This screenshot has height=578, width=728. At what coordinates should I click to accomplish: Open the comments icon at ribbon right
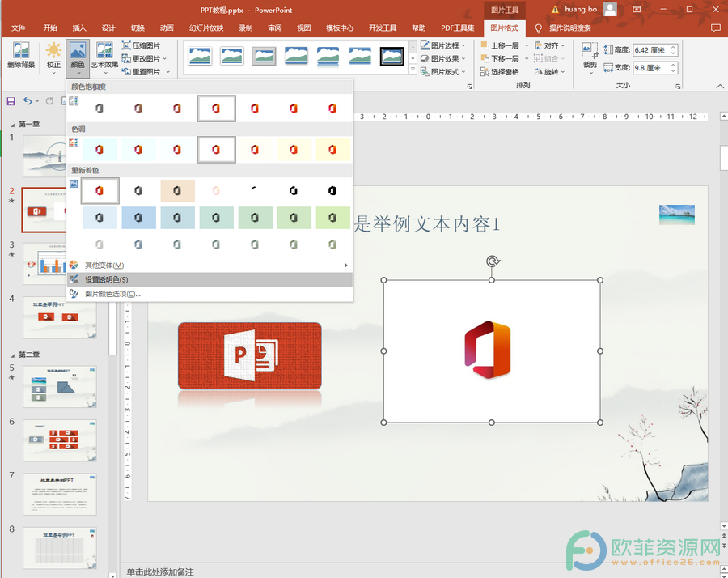pyautogui.click(x=716, y=28)
